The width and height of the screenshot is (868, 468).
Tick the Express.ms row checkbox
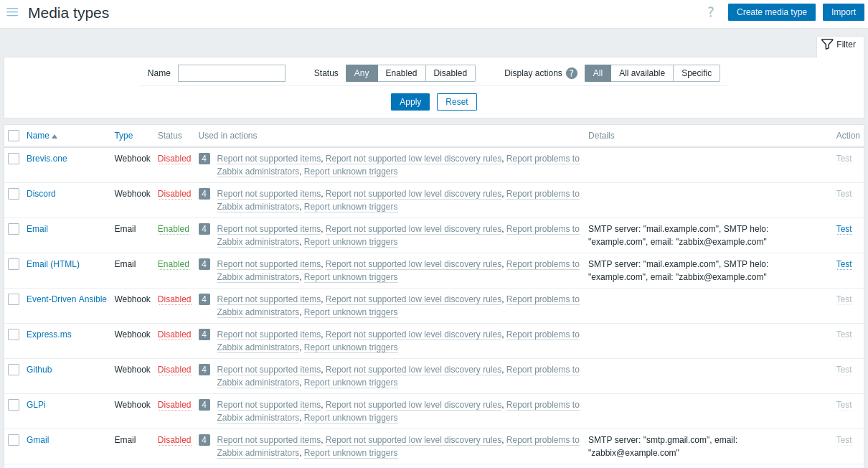[14, 334]
